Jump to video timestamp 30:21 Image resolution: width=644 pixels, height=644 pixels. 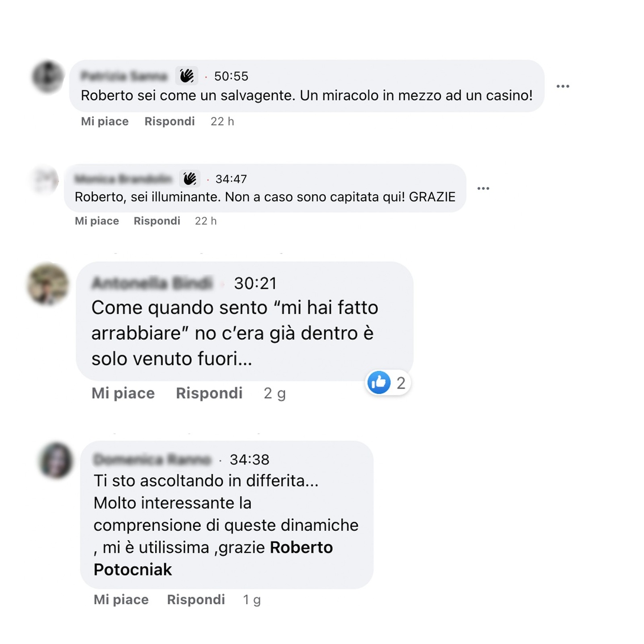(x=255, y=283)
